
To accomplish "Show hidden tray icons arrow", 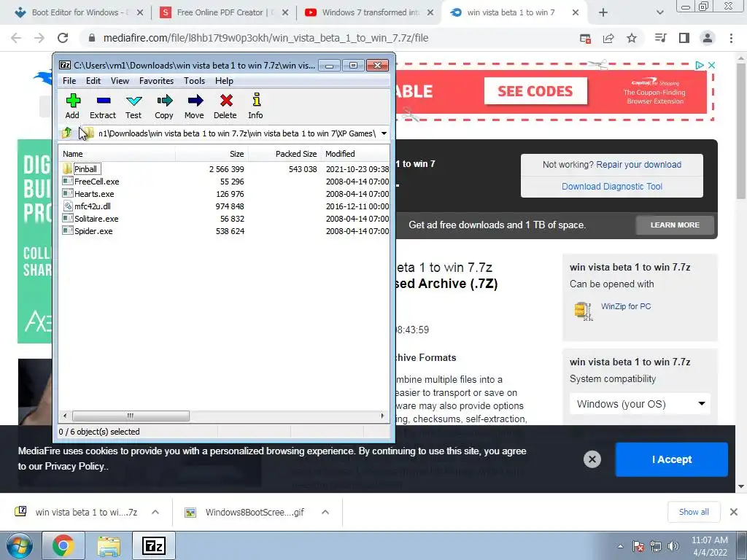I will coord(620,546).
